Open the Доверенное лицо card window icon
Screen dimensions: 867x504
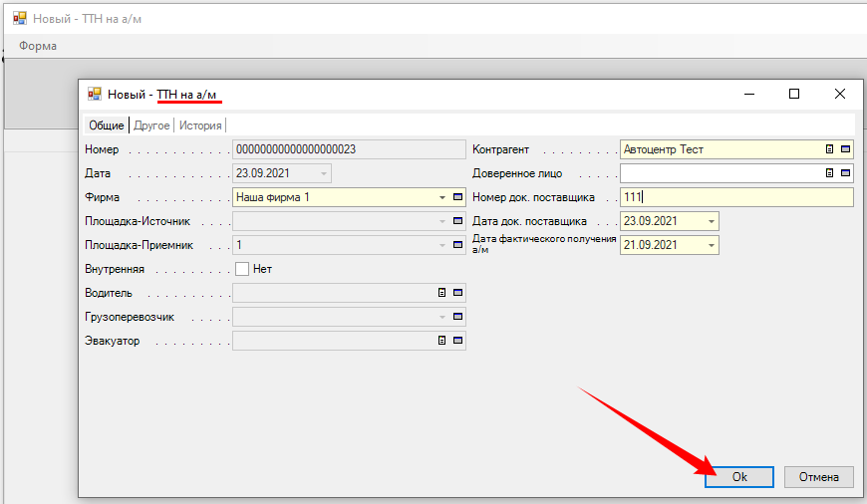click(846, 173)
